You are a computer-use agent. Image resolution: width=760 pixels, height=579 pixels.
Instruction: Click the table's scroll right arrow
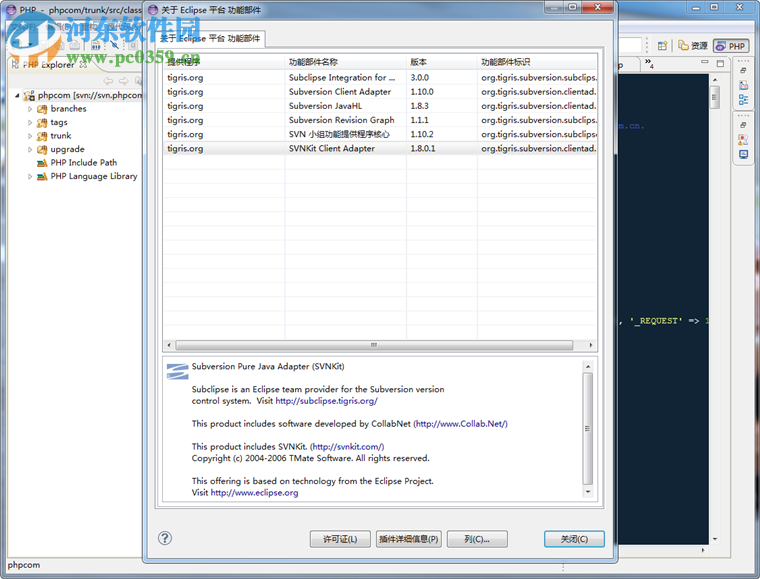click(x=590, y=345)
